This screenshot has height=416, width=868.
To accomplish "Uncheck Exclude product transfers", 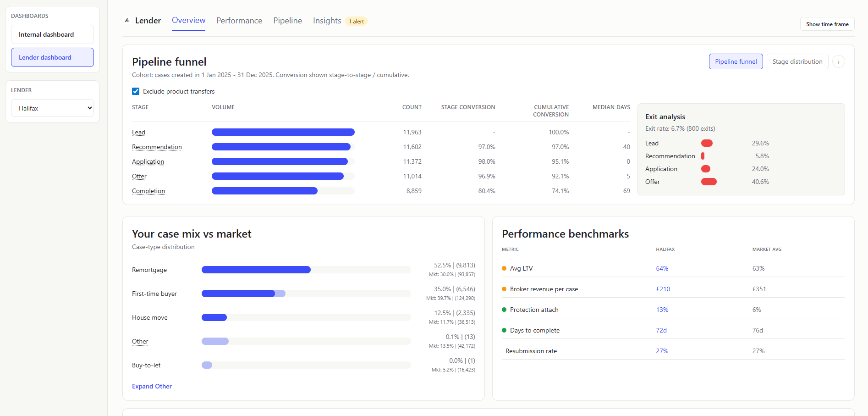I will 135,91.
